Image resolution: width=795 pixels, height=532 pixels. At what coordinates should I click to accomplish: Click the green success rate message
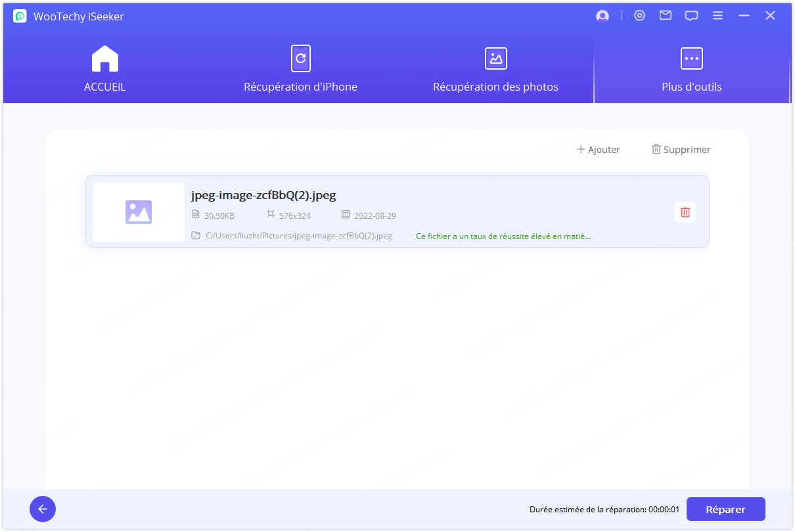[503, 236]
